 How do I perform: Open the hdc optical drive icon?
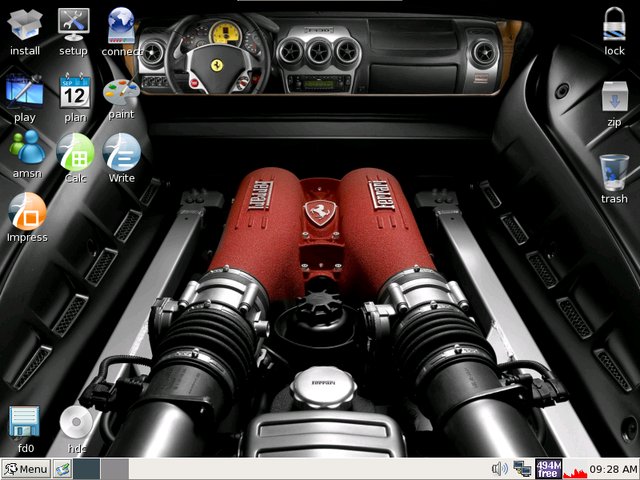75,423
